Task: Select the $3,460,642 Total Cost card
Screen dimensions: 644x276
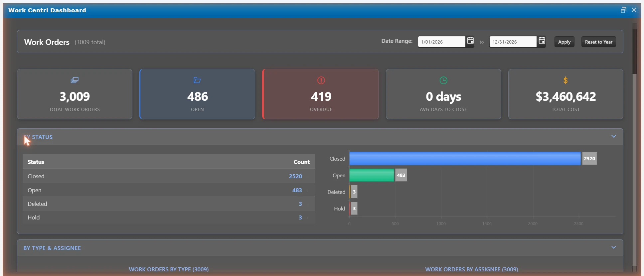Action: point(565,94)
